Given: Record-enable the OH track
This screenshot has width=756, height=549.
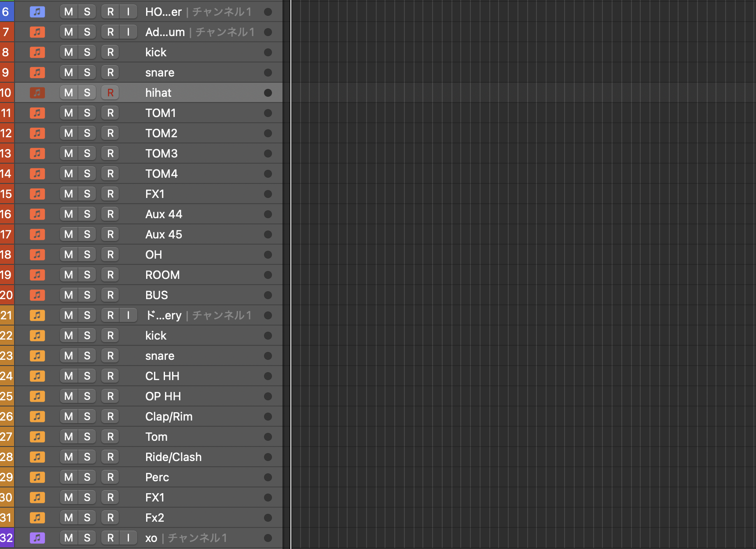Looking at the screenshot, I should tap(110, 255).
